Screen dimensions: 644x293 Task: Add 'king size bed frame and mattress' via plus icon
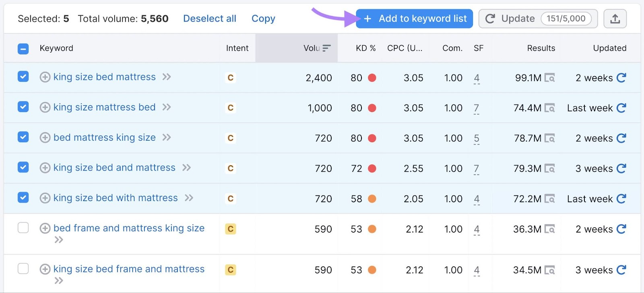point(45,269)
